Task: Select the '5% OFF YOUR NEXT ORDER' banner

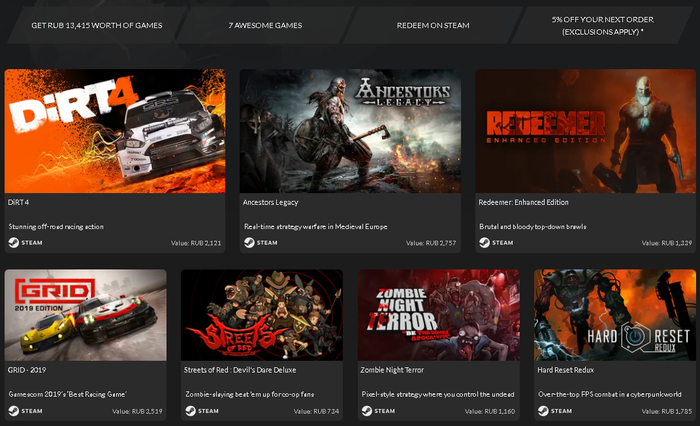Action: [x=603, y=25]
